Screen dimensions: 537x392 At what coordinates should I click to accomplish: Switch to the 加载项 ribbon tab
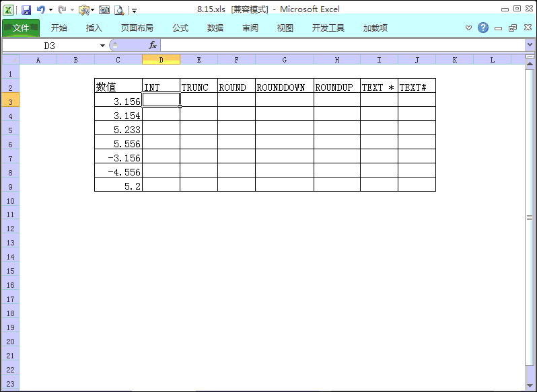(375, 28)
